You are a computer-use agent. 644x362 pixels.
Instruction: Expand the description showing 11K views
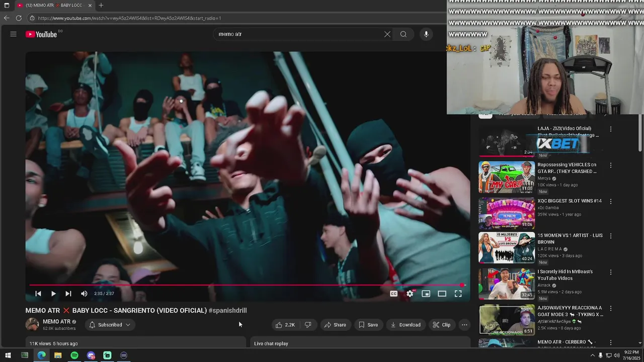[x=135, y=343]
